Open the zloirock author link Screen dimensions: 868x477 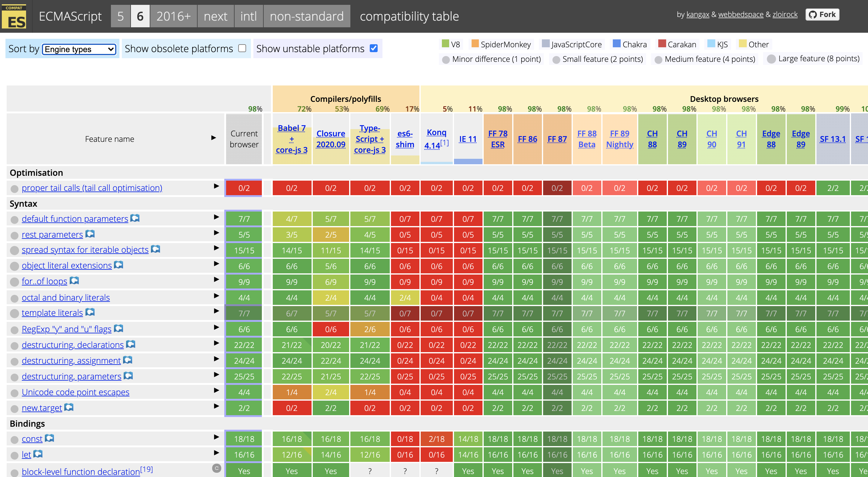[785, 15]
